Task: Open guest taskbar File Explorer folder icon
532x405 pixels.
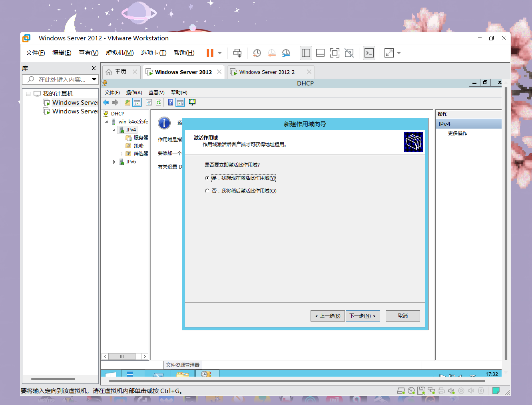Action: tap(183, 374)
